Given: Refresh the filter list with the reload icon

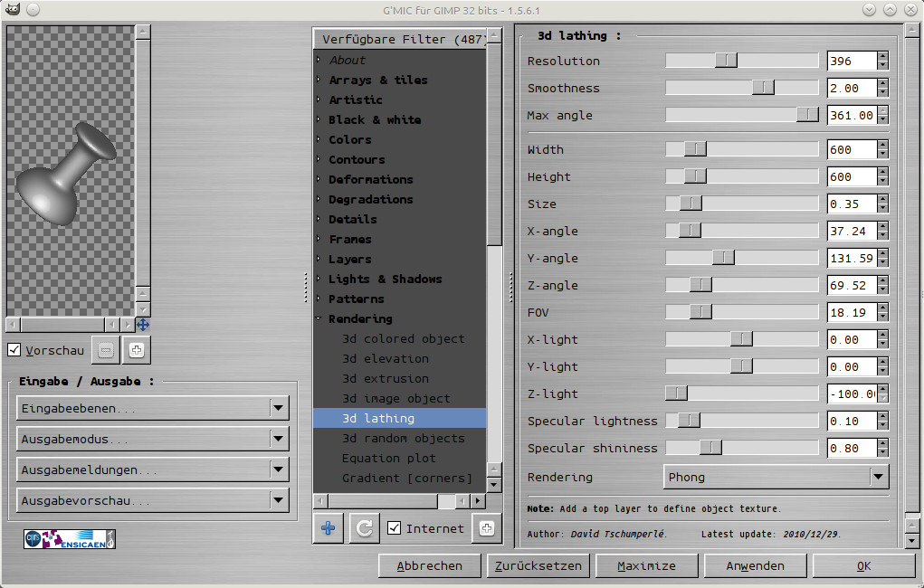Looking at the screenshot, I should tap(364, 528).
